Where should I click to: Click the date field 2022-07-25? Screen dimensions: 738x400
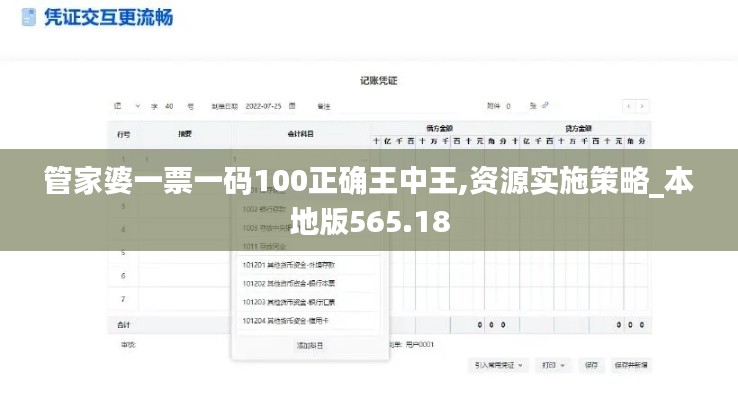tap(266, 105)
